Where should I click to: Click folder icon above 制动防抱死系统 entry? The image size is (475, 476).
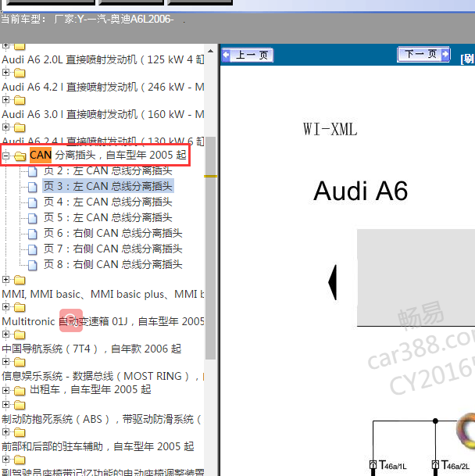[20, 405]
